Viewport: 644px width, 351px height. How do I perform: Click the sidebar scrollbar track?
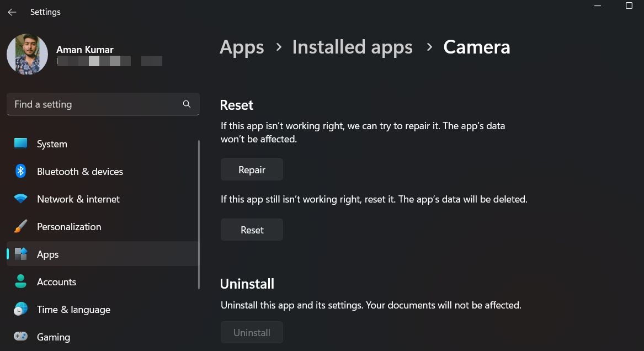(199, 221)
